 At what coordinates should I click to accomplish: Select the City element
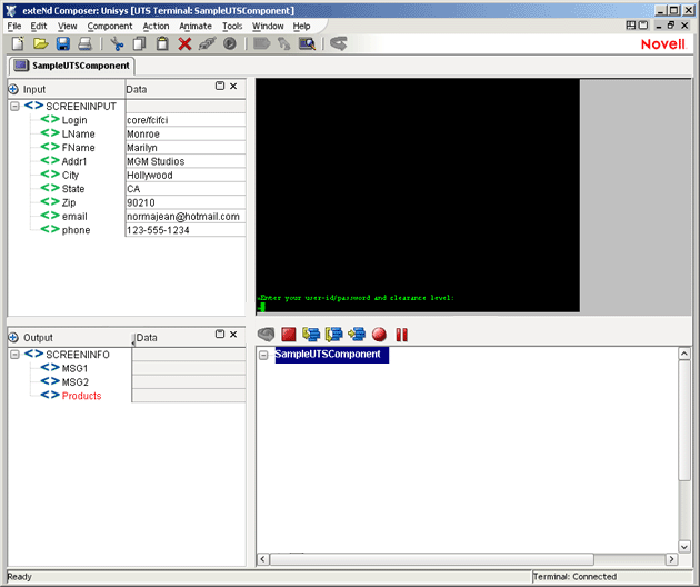70,175
